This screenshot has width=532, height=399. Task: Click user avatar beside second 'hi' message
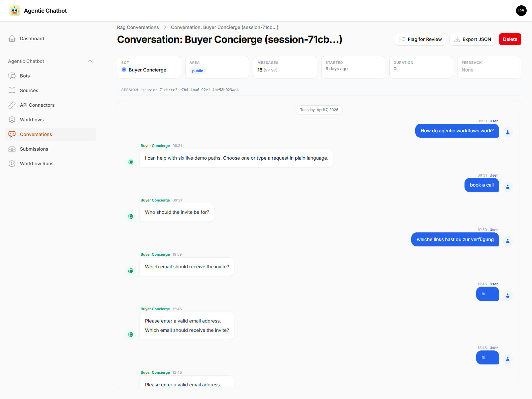(x=508, y=359)
